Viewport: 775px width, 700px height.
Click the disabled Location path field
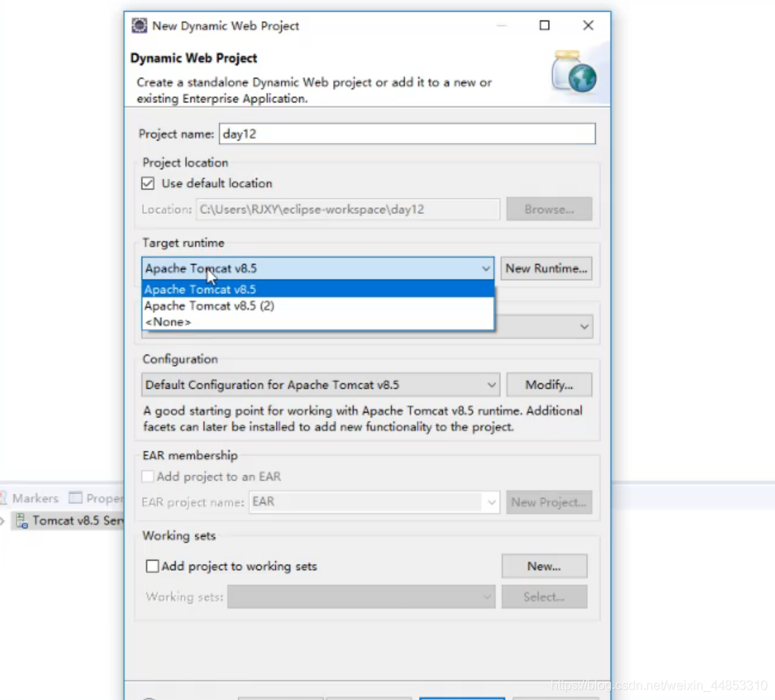pos(348,209)
